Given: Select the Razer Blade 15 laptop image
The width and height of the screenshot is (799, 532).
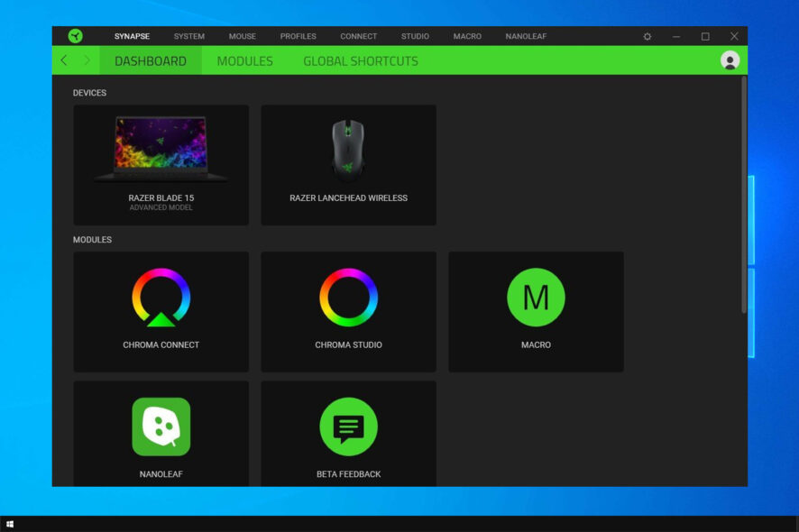Looking at the screenshot, I should pyautogui.click(x=161, y=149).
